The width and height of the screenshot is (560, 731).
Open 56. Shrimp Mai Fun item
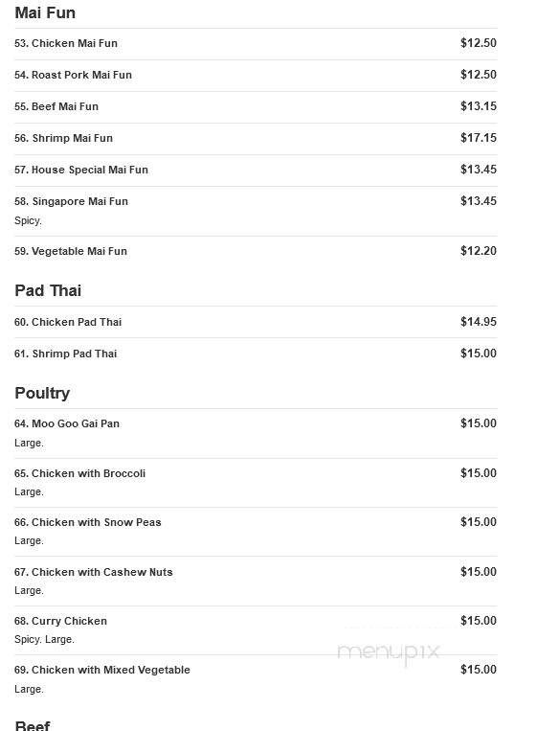click(x=256, y=139)
